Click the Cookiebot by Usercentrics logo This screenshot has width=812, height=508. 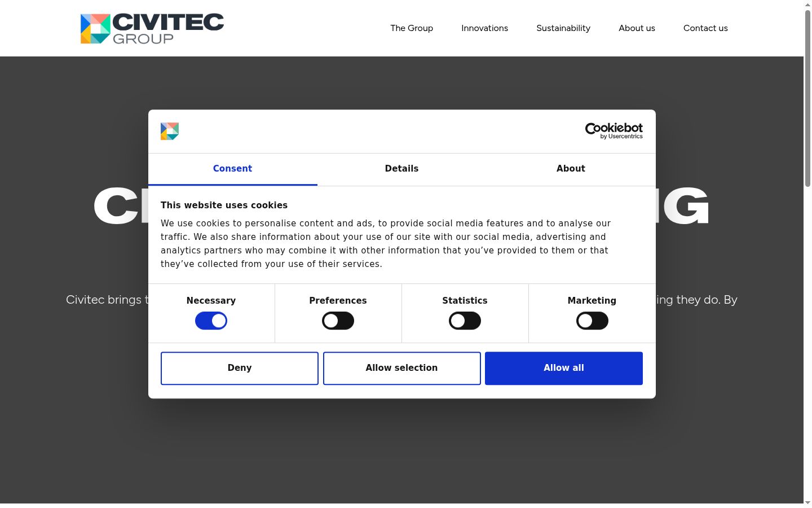pos(614,131)
